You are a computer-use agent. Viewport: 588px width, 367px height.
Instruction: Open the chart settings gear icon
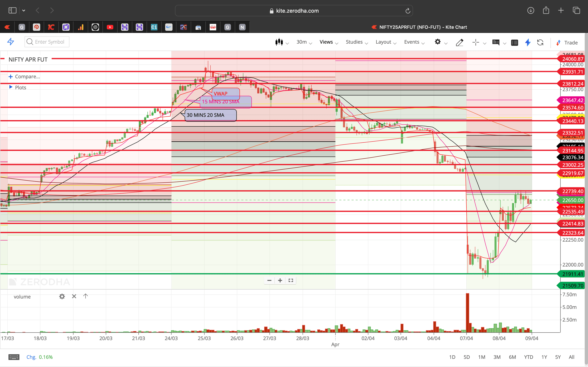(x=438, y=42)
